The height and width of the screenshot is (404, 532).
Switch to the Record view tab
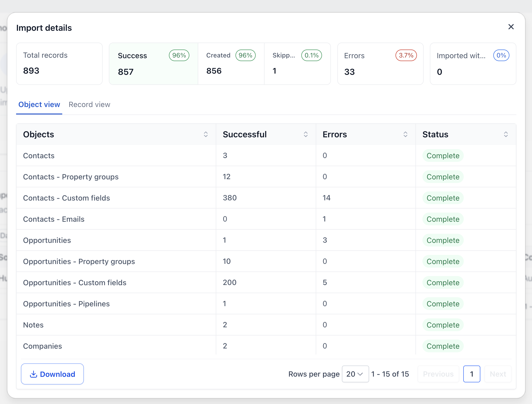(89, 105)
